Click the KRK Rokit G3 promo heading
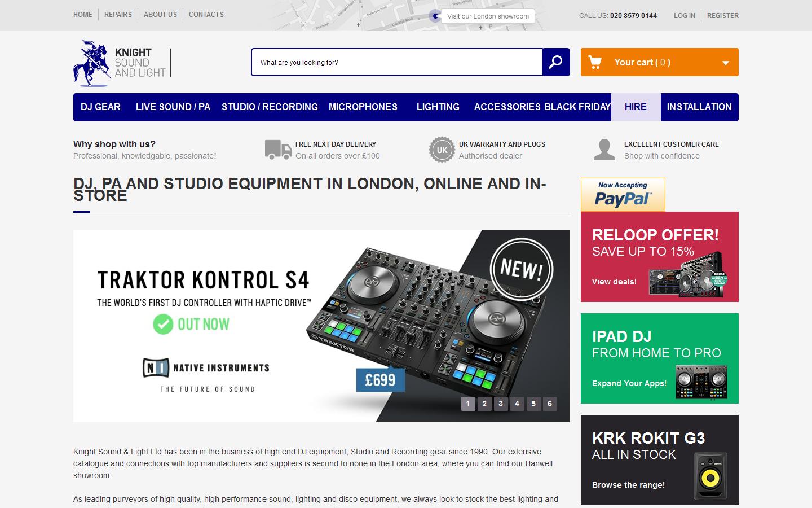Screen dimensions: 812x508 [648, 438]
